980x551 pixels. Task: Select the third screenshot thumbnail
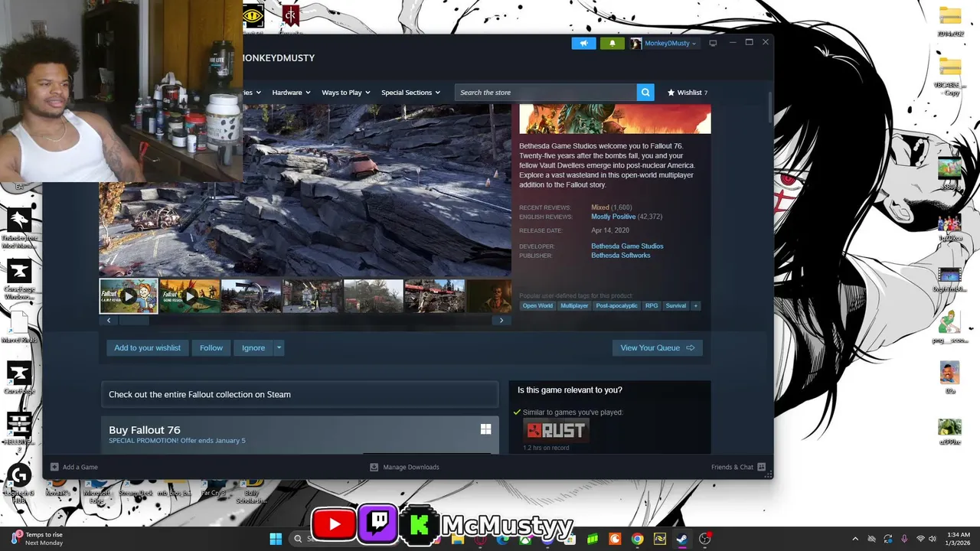pyautogui.click(x=251, y=296)
